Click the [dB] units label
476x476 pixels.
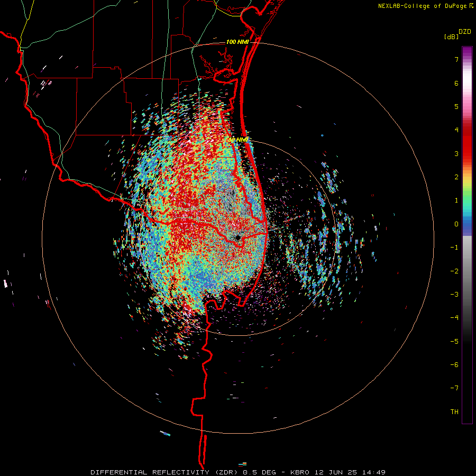point(451,36)
